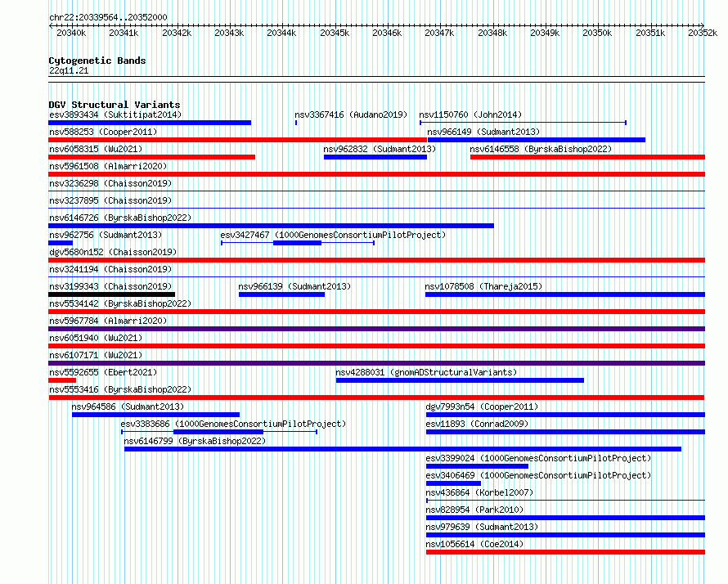
Task: Click the purple nsv5967784 (Almarri2020) bar
Action: click(376, 329)
